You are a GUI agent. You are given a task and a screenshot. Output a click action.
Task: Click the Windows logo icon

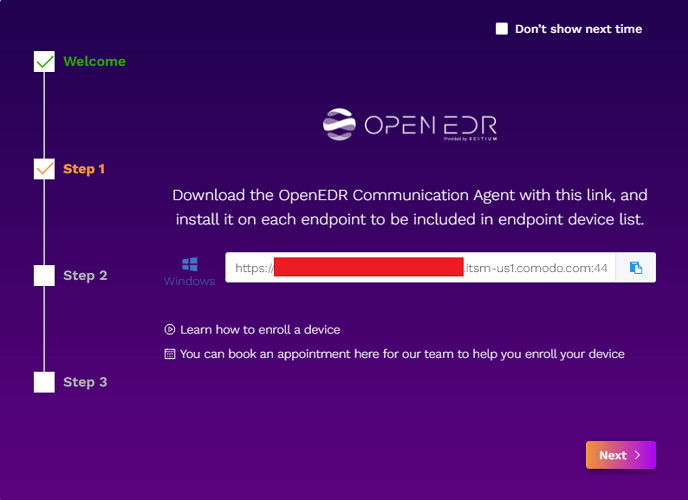[x=189, y=265]
